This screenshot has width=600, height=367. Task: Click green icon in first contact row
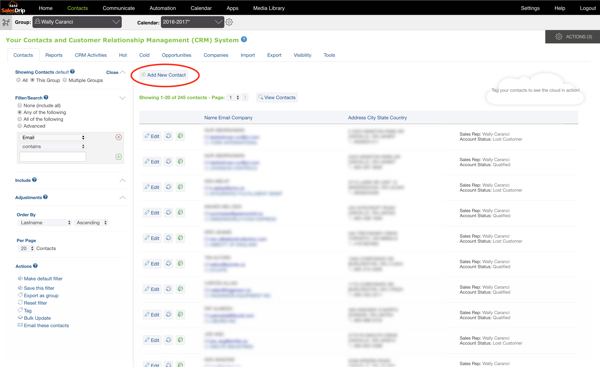tap(180, 136)
